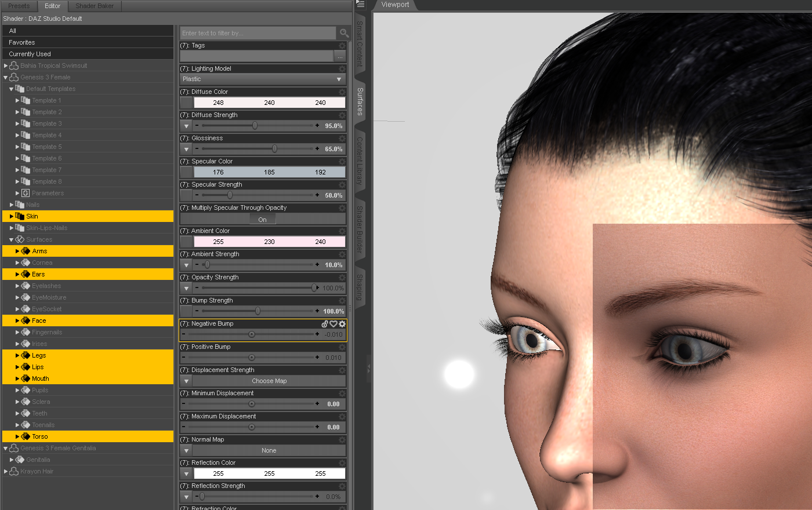
Task: Collapse the Default Templates group
Action: [x=12, y=89]
